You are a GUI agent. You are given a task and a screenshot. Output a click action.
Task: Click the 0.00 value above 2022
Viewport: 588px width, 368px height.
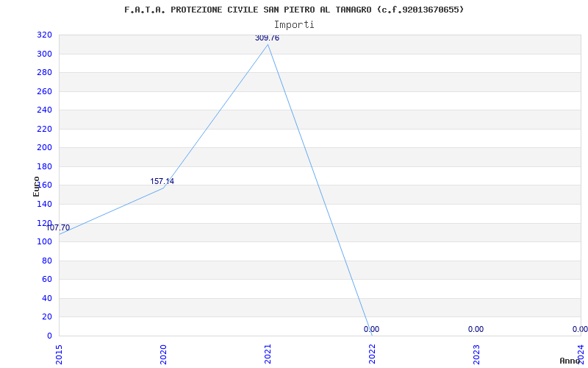pyautogui.click(x=371, y=329)
